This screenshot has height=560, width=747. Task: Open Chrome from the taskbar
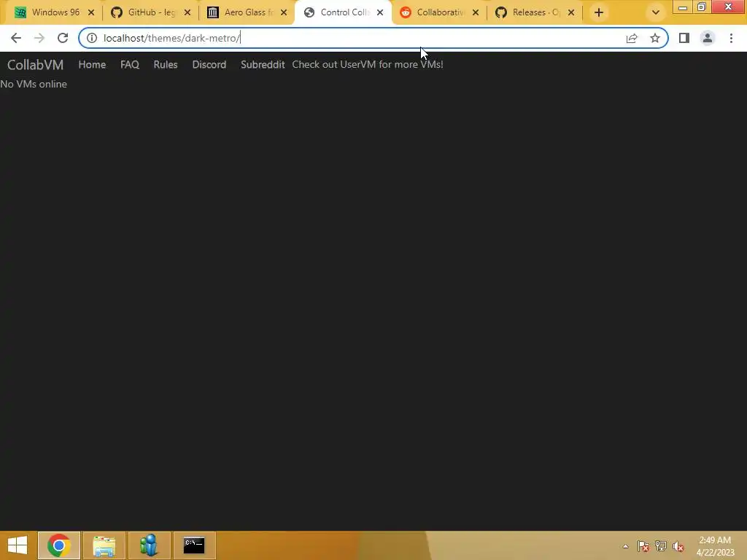pos(59,545)
